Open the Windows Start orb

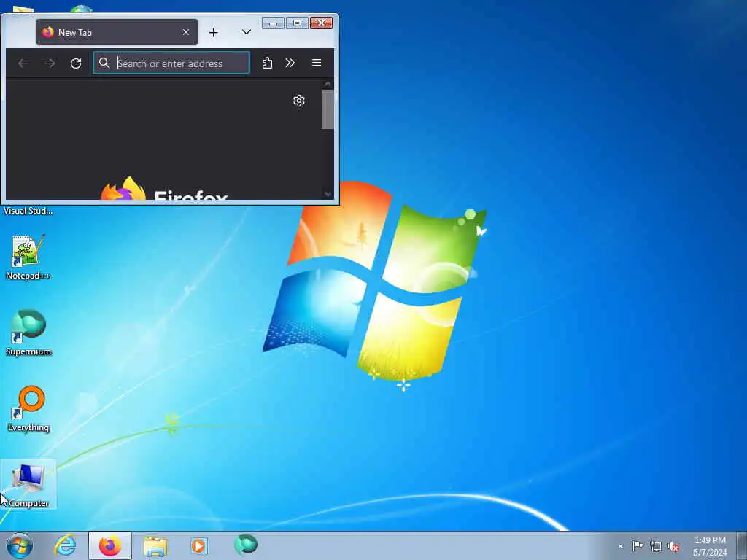(20, 545)
